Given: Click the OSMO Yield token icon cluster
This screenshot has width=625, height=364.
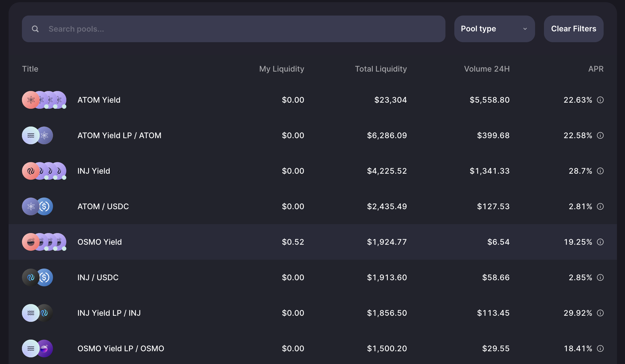Looking at the screenshot, I should point(44,242).
